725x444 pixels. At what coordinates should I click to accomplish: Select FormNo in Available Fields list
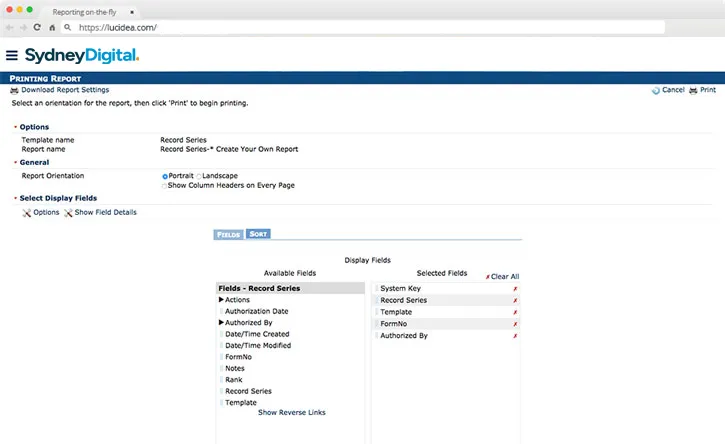(x=239, y=357)
